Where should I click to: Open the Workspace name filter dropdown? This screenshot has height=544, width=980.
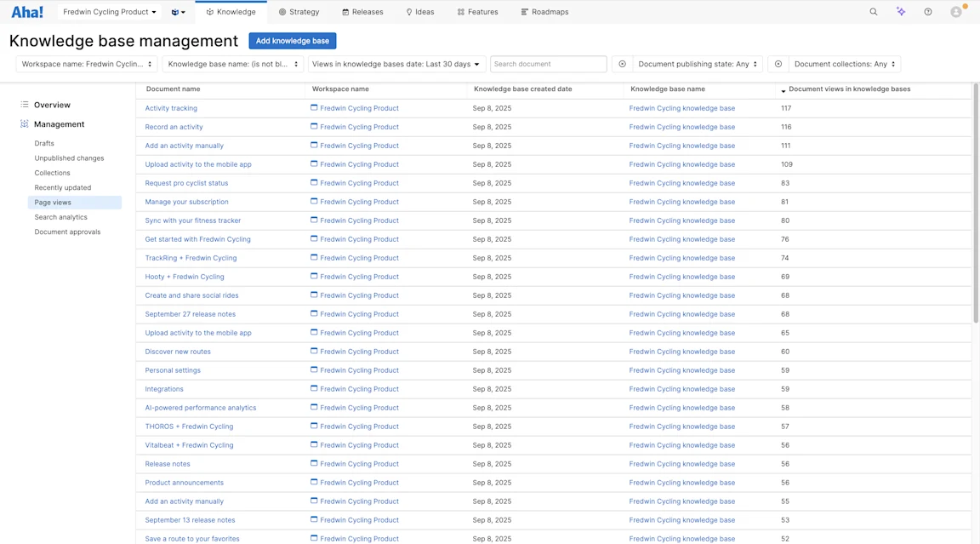coord(86,64)
